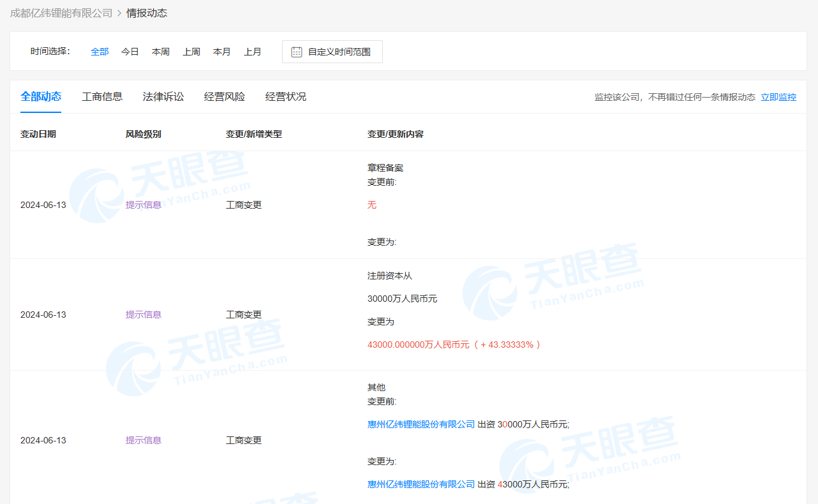Filter by 上周

point(191,52)
